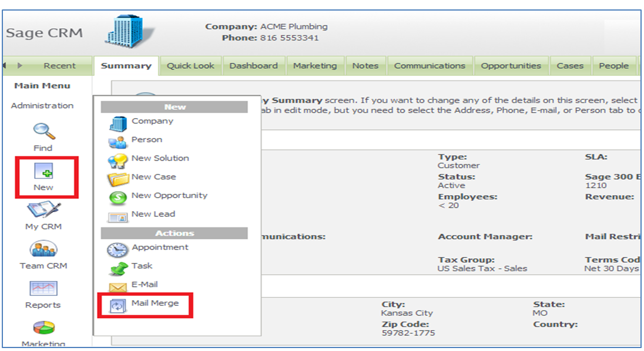Click the Team CRM label
Viewport: 644px width, 351px height.
pyautogui.click(x=43, y=266)
